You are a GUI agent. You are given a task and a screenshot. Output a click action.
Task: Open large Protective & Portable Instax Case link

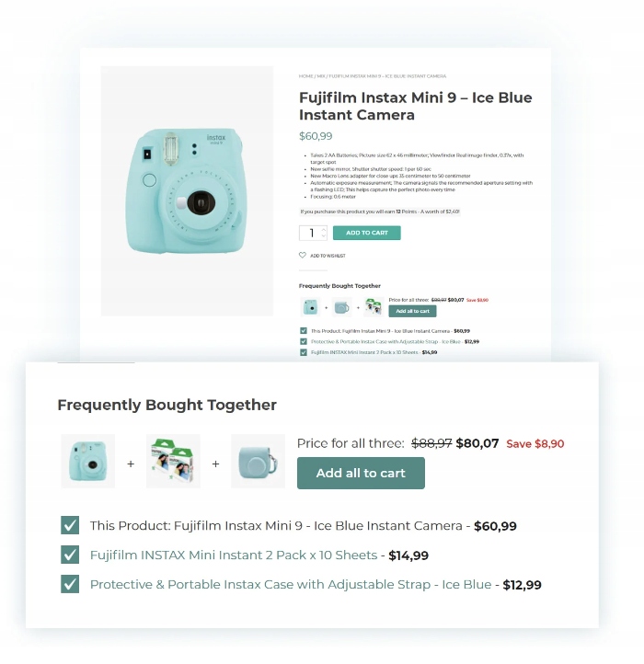tap(291, 585)
